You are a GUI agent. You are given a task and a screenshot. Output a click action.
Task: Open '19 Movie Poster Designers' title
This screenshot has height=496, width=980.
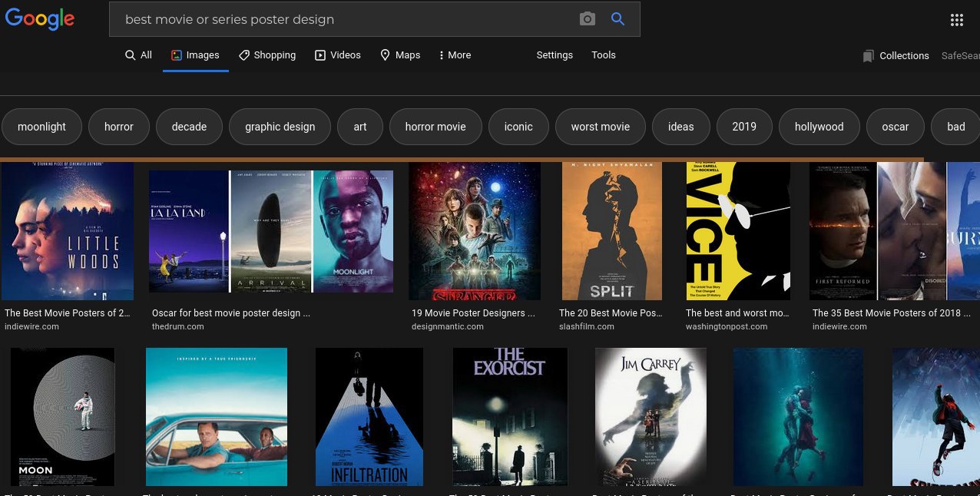click(473, 313)
